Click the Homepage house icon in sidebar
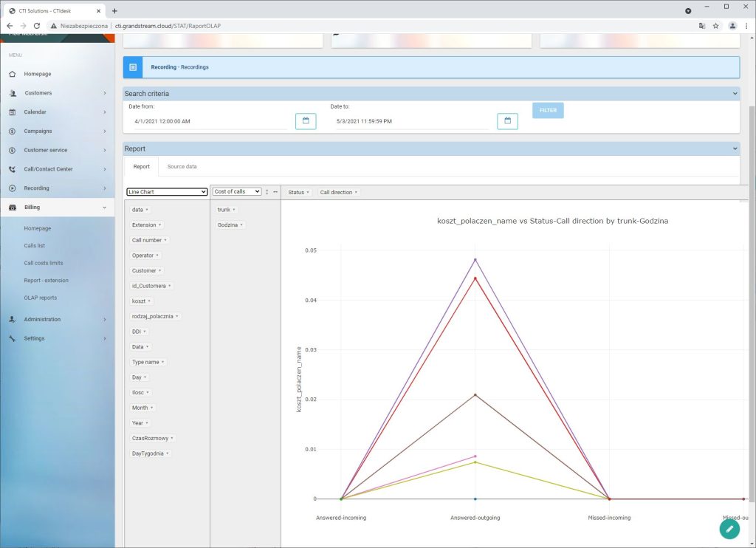756x548 pixels. coord(13,74)
